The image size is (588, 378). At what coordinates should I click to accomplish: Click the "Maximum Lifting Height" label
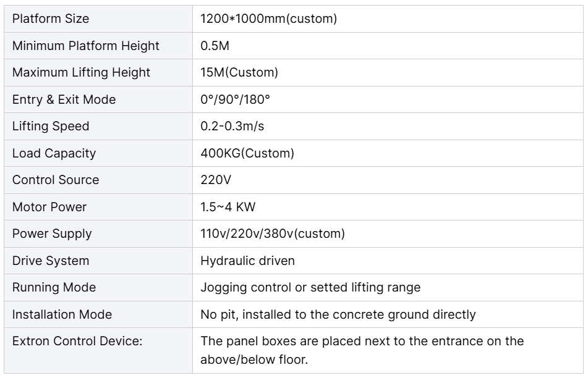tap(81, 73)
